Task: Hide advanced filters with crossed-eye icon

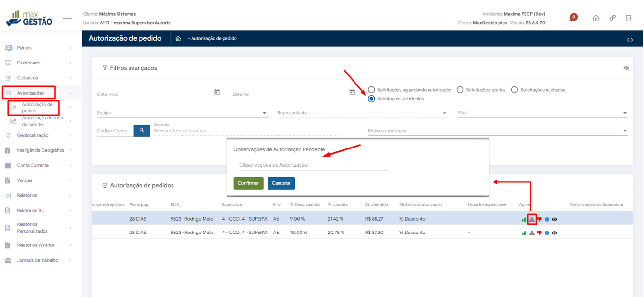Action: click(626, 68)
